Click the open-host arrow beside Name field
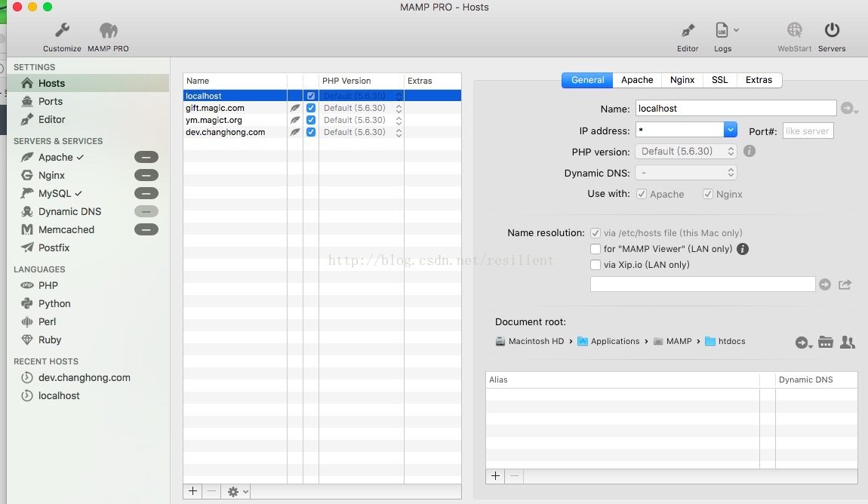 [848, 109]
